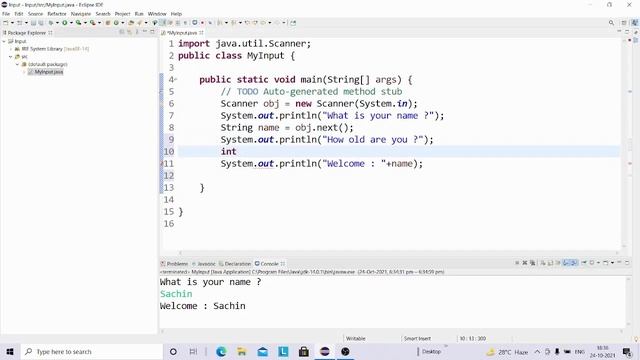Collapse the Input project tree node
Viewport: 640px width, 360px height.
click(4, 41)
